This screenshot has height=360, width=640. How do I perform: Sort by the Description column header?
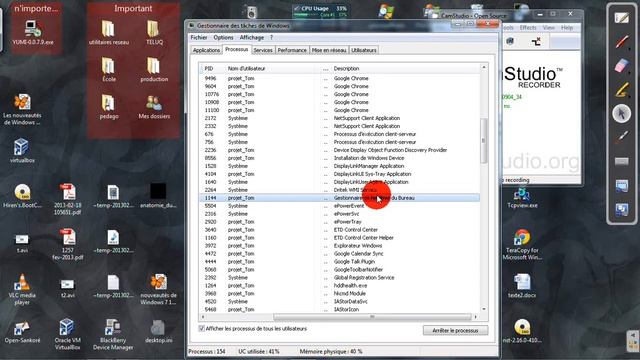click(x=405, y=69)
